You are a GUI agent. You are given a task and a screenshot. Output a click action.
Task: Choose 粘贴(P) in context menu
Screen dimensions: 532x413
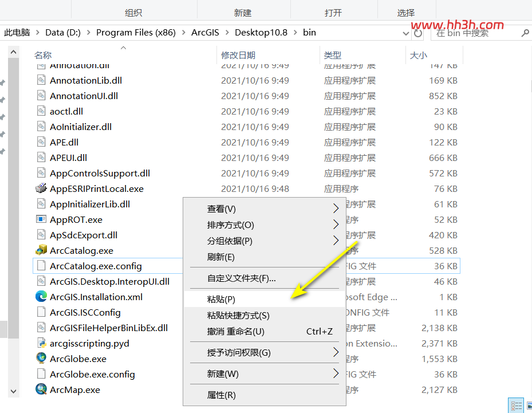265,300
